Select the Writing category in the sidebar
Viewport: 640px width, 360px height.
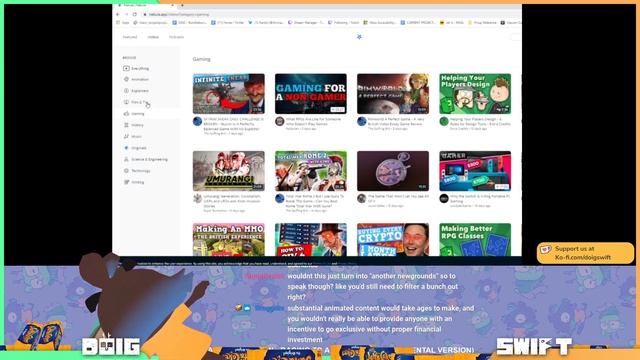134,182
